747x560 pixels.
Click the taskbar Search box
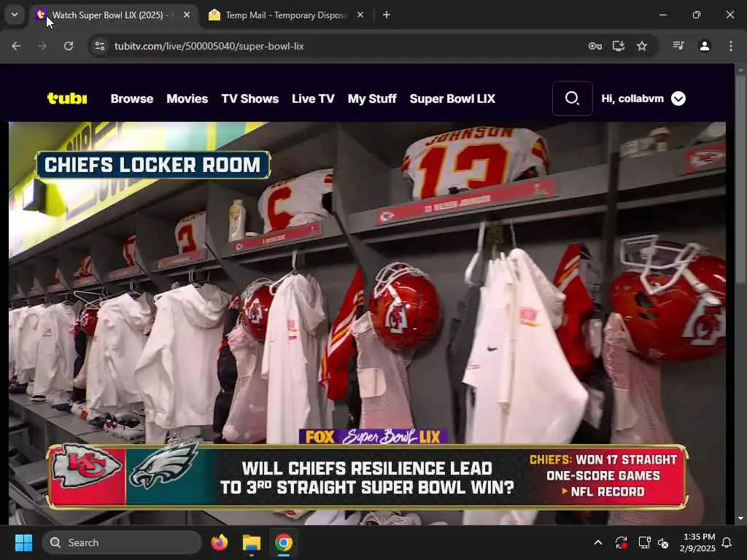click(122, 542)
